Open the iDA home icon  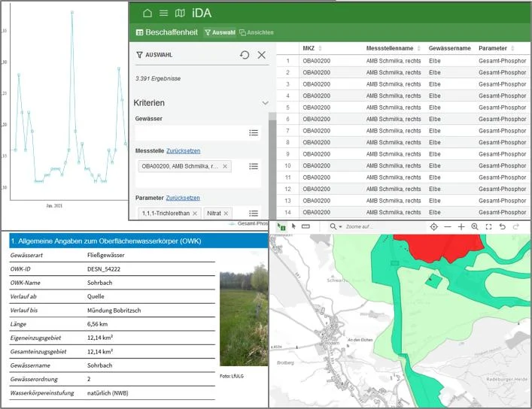pos(147,14)
